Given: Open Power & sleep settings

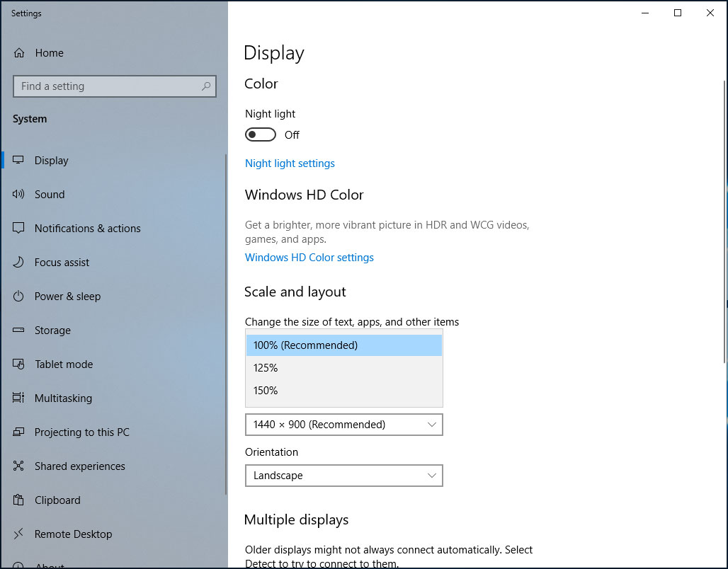Looking at the screenshot, I should pos(114,296).
